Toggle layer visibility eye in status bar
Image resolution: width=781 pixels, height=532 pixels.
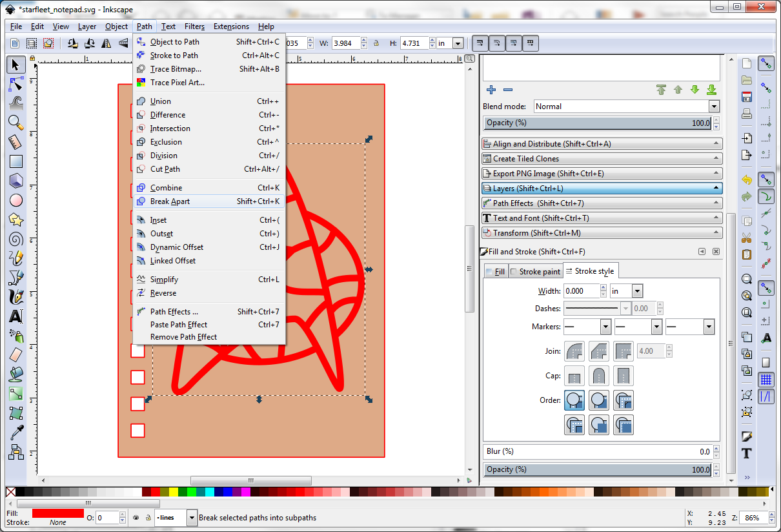[x=136, y=517]
